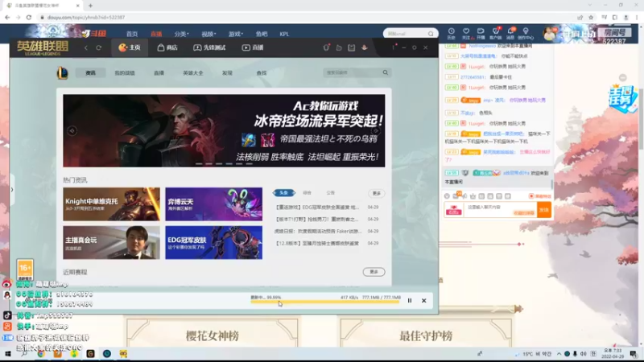This screenshot has height=362, width=644.
Task: Select the 公告 news filter
Action: pos(331,192)
